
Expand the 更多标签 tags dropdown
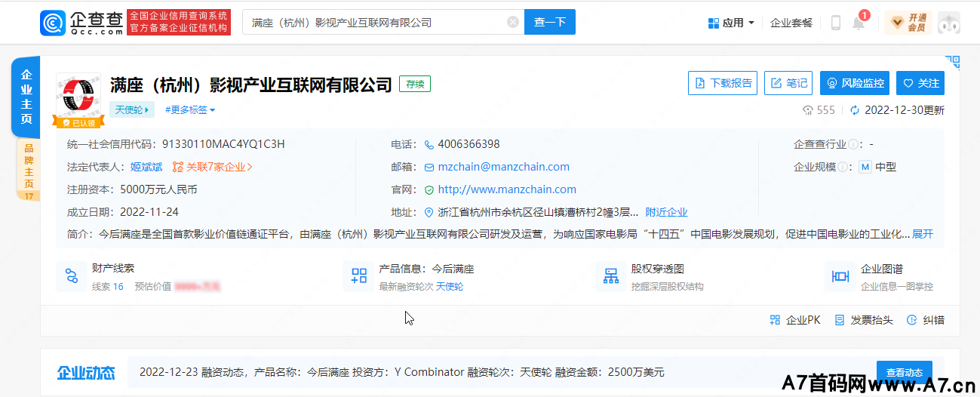[x=189, y=110]
